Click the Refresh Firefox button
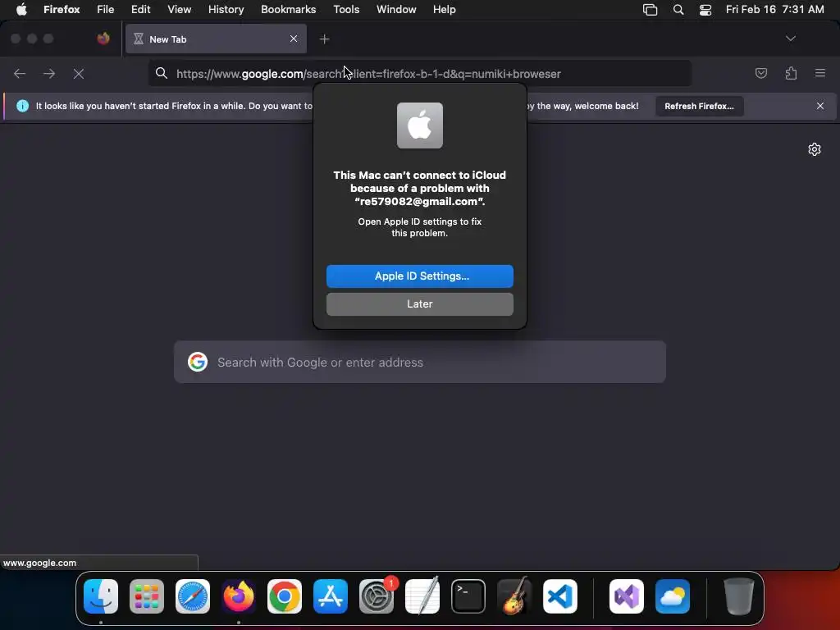840x630 pixels. 699,106
